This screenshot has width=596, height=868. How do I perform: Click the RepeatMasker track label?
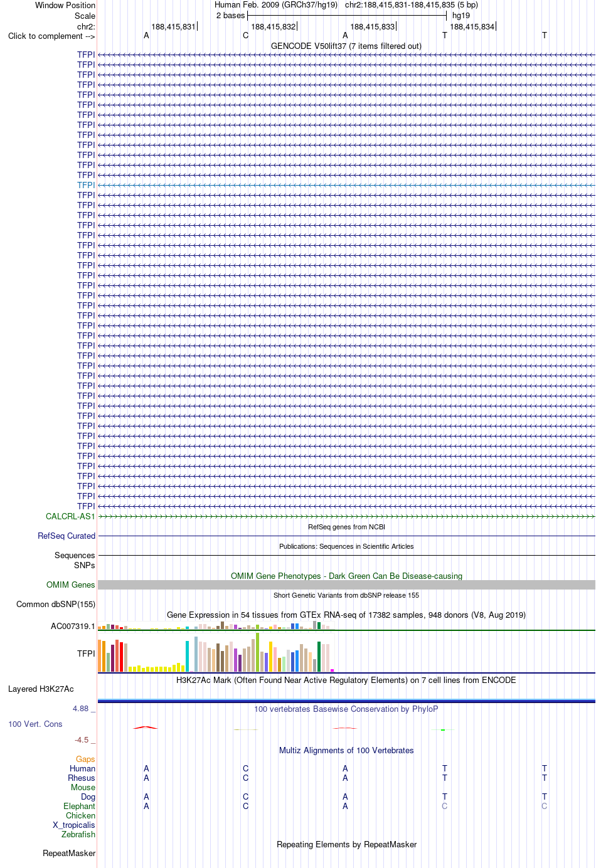click(69, 853)
